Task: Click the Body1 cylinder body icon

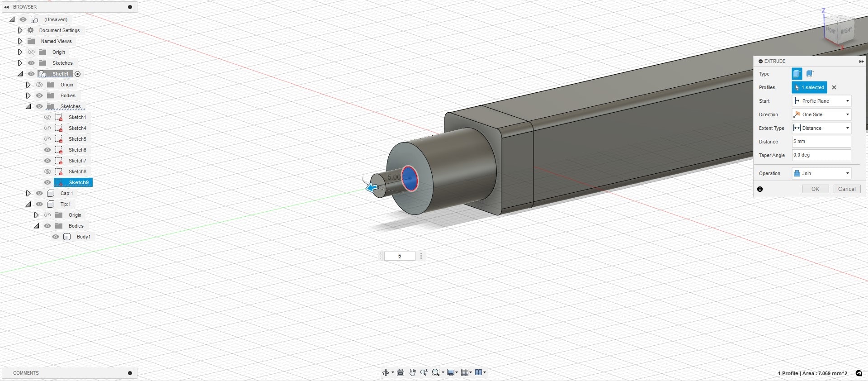Action: [x=67, y=237]
